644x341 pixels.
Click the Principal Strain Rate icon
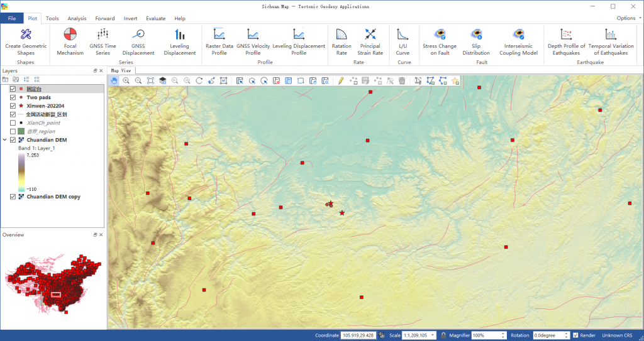370,35
